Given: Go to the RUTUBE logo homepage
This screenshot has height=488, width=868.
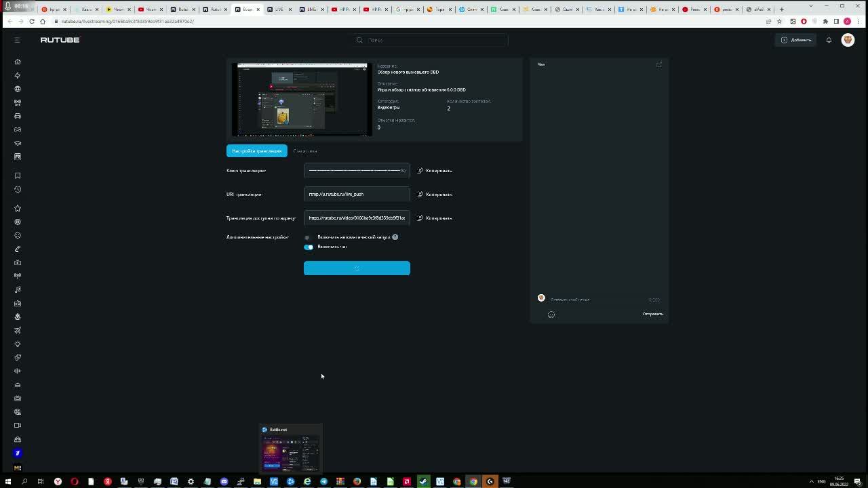Looking at the screenshot, I should click(60, 40).
